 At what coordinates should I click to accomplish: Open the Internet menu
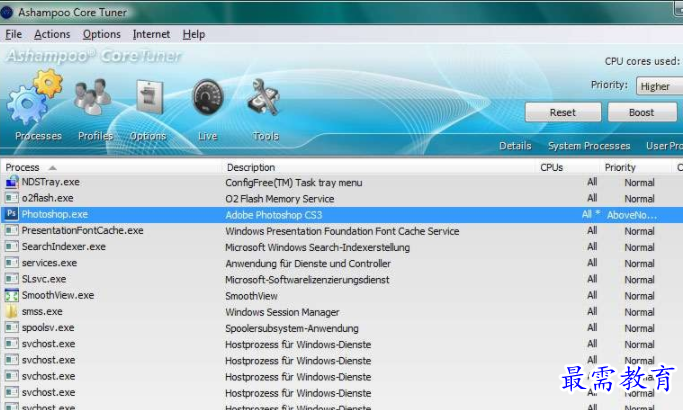(151, 34)
